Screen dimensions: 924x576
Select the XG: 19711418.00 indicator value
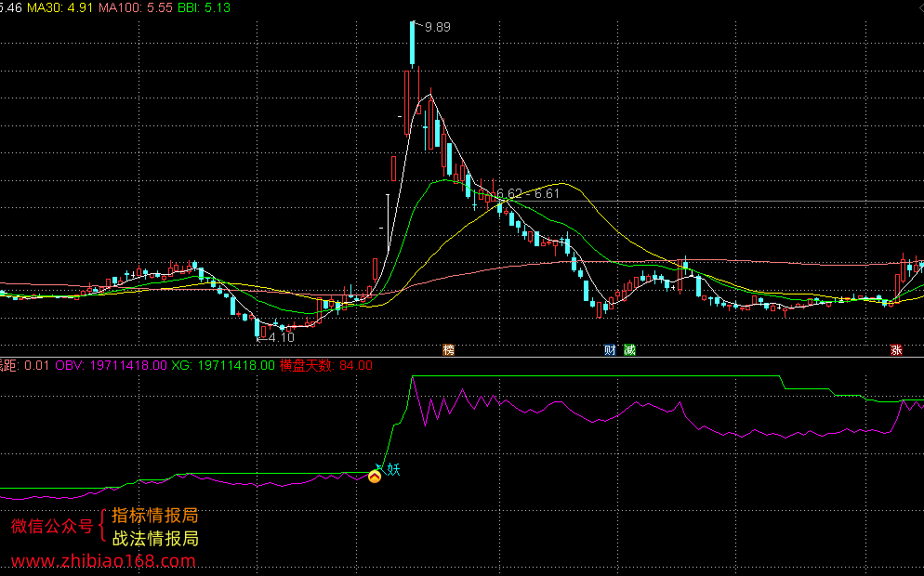[x=223, y=365]
